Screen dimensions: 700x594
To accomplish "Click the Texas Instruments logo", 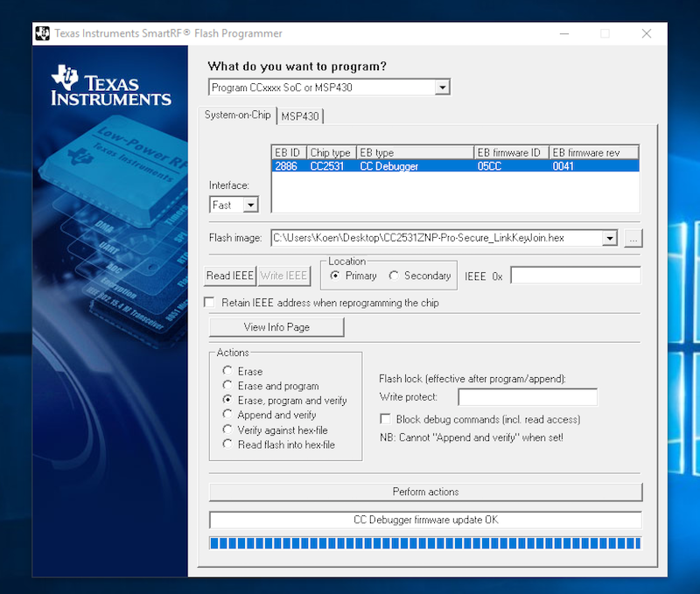I will [x=110, y=86].
